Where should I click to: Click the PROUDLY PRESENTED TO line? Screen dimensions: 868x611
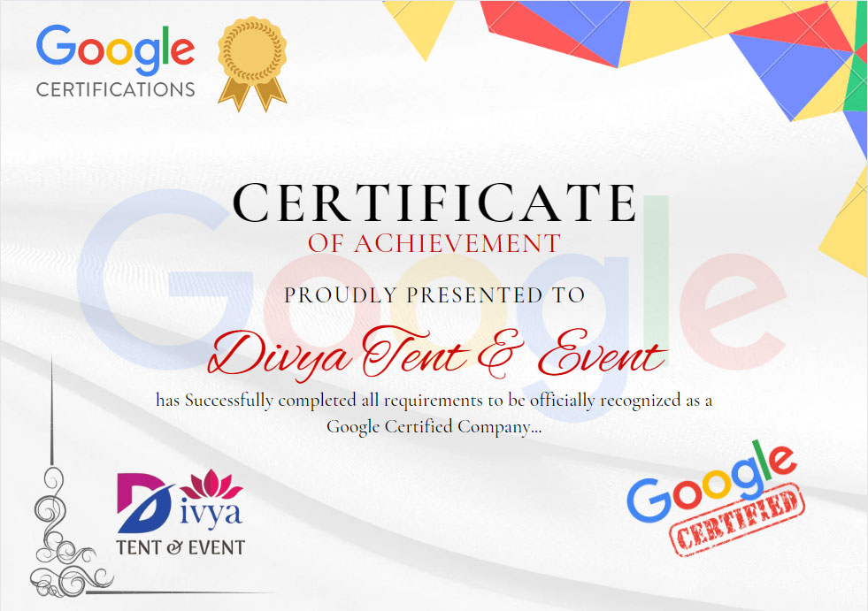point(434,294)
